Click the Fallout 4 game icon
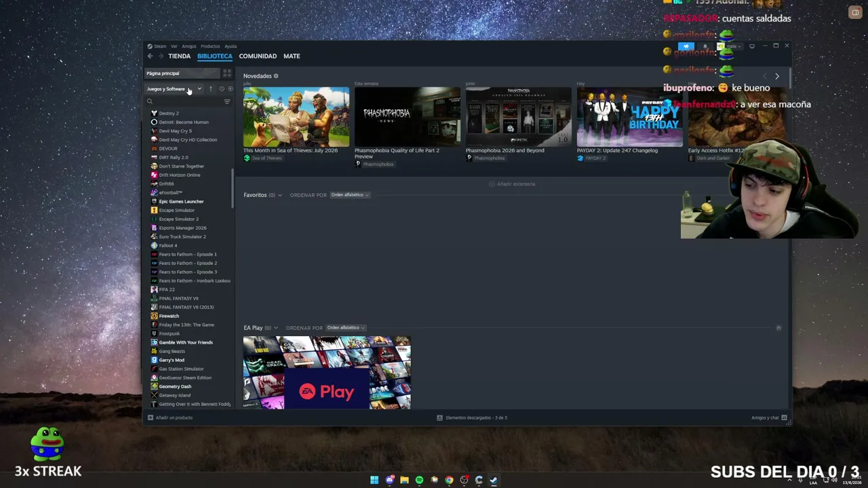 [154, 245]
